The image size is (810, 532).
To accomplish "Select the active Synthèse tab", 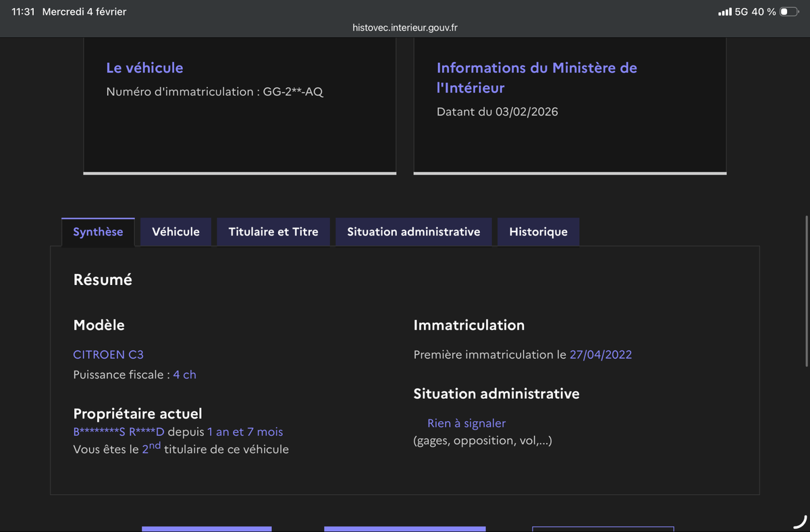I will click(98, 232).
